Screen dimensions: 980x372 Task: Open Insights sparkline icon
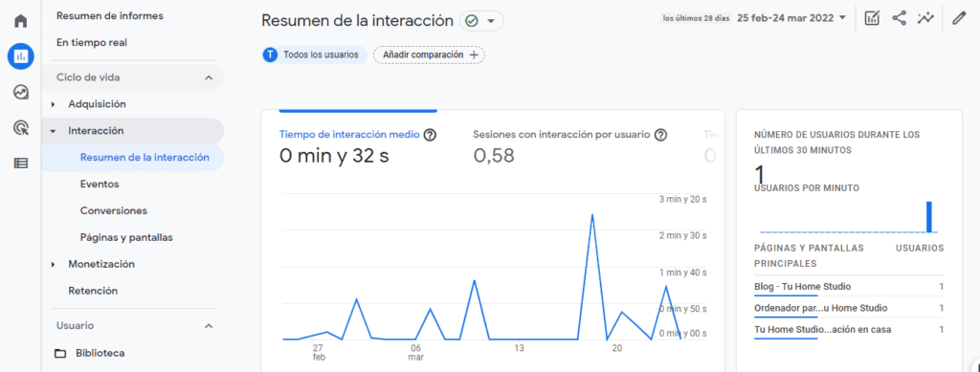click(925, 18)
